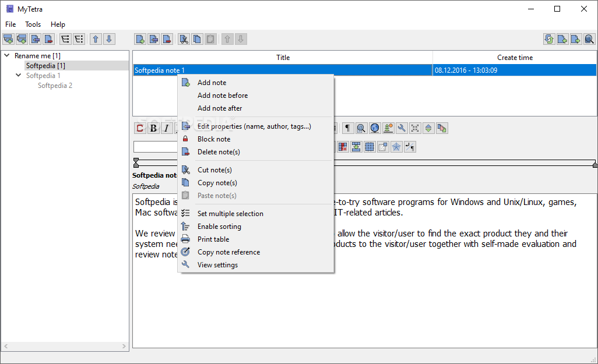Viewport: 598px width, 364px height.
Task: Click the globe link icon in the editor toolbar
Action: click(x=375, y=128)
